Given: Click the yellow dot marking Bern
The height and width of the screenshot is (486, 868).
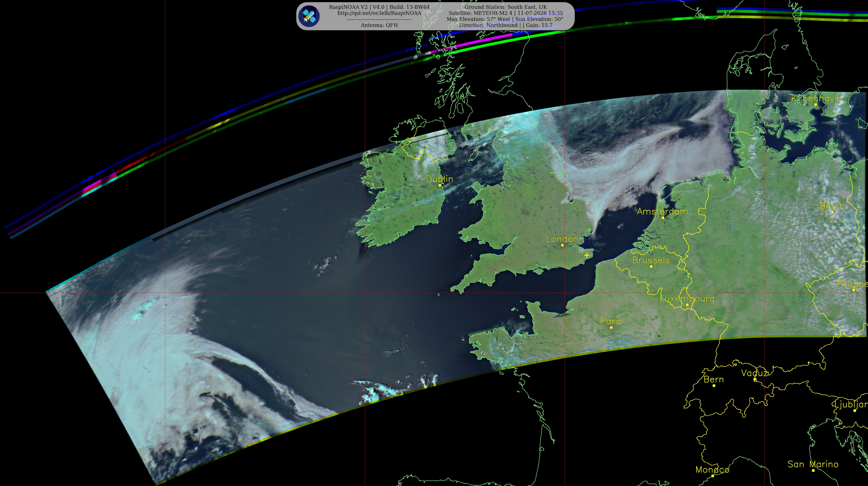Looking at the screenshot, I should pos(714,386).
